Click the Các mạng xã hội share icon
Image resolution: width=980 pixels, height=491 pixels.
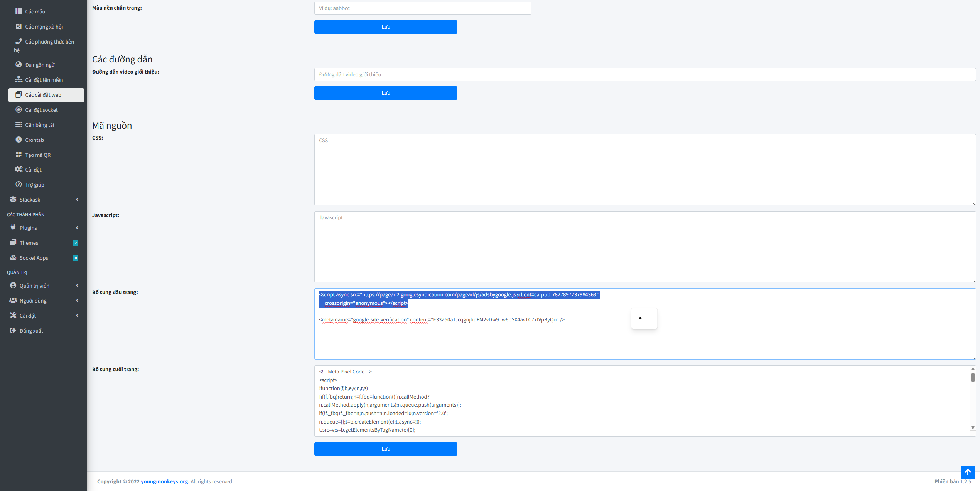click(x=19, y=26)
